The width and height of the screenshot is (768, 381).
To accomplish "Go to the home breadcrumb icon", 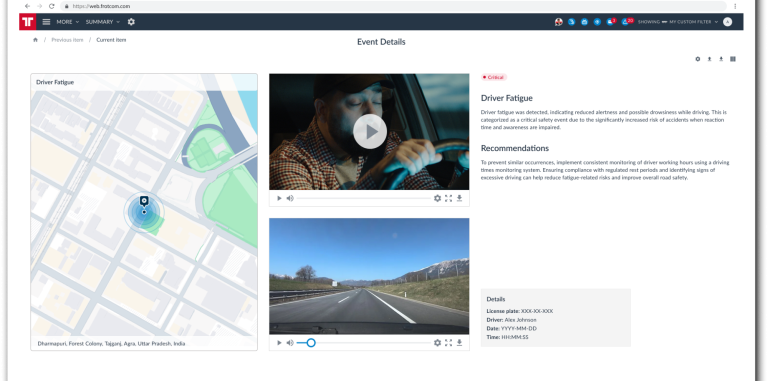I will click(35, 40).
